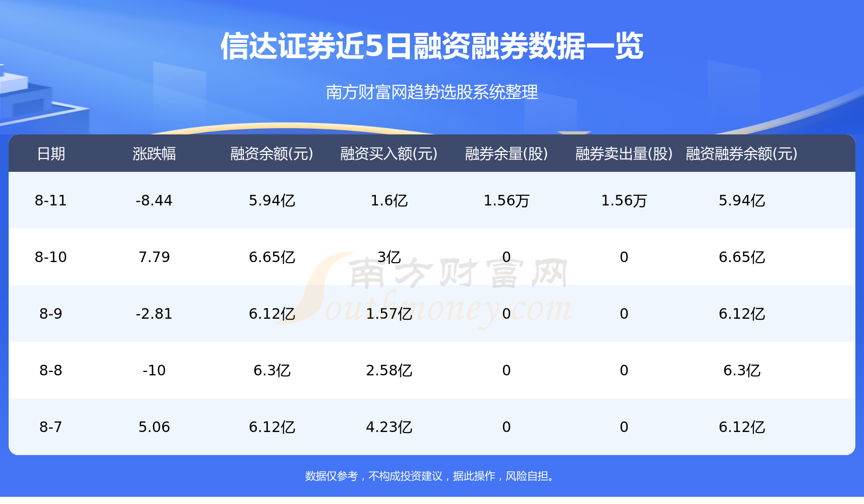Image resolution: width=864 pixels, height=504 pixels.
Task: Pick the 4.23亿 融资买入额 cell
Action: tap(389, 427)
